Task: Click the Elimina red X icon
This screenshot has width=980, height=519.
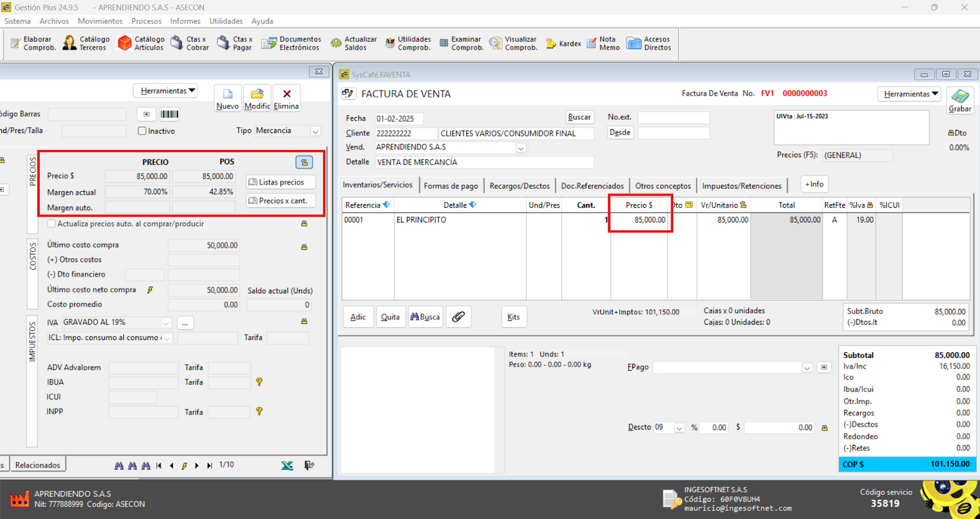Action: click(287, 94)
